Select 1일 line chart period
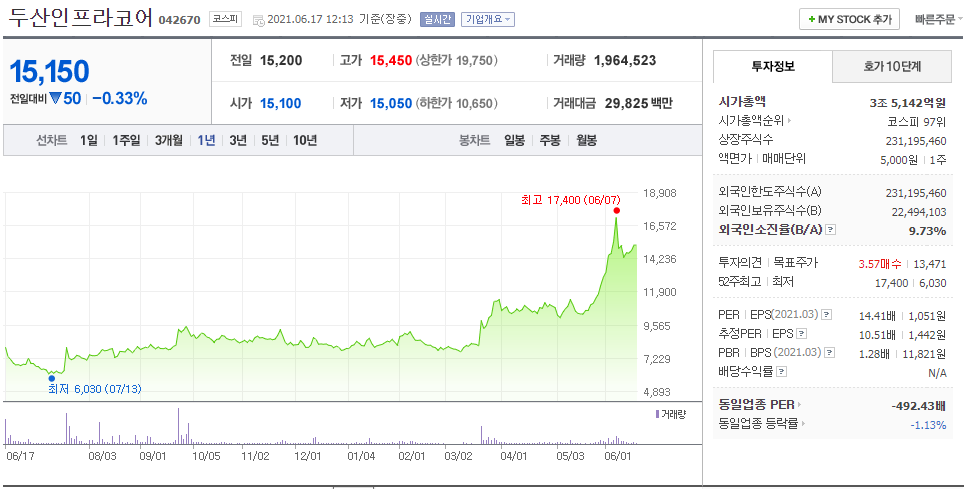970x489 pixels. (88, 141)
